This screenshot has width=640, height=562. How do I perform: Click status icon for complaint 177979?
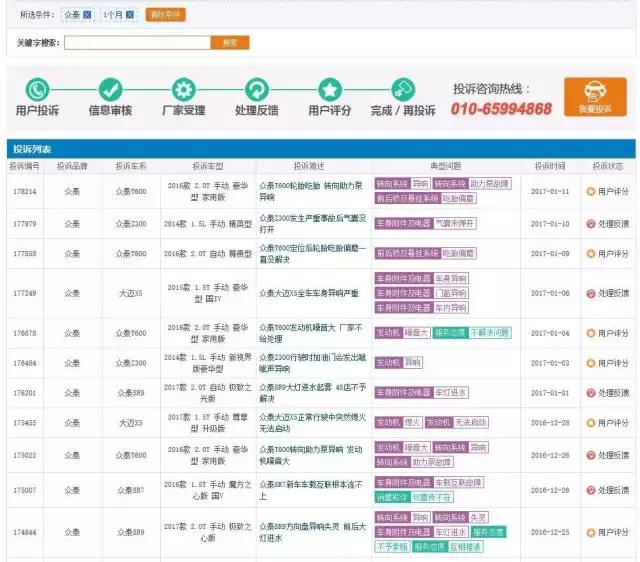click(x=591, y=223)
